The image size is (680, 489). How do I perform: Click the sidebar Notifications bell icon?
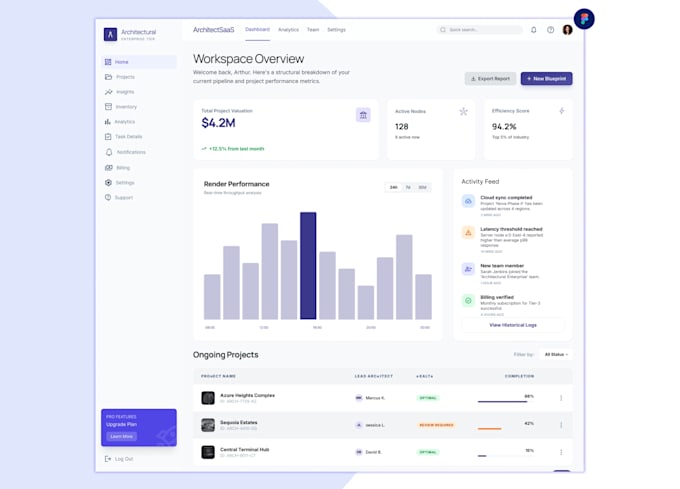(109, 152)
